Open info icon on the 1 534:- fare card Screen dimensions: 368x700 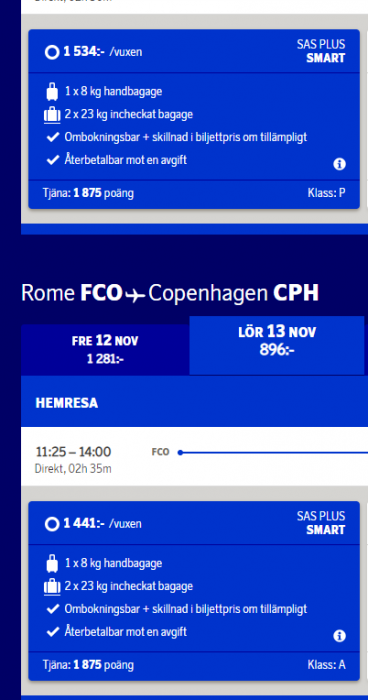[x=339, y=164]
